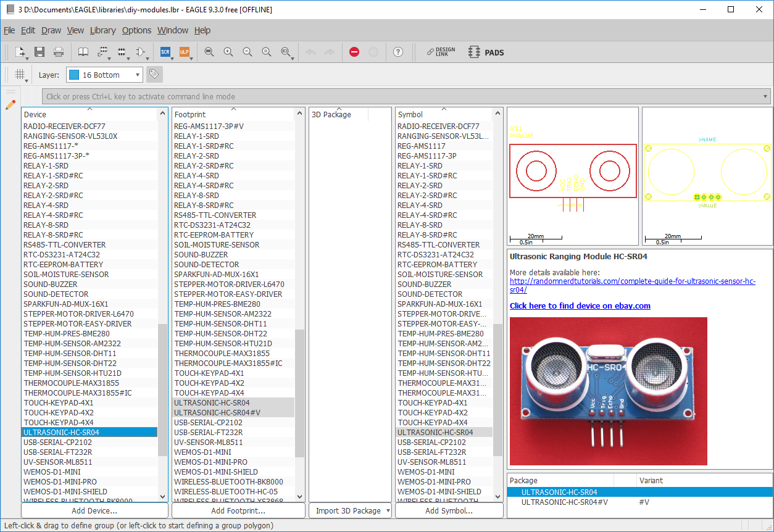Open the ULP user program icon
The width and height of the screenshot is (774, 532).
[x=184, y=52]
